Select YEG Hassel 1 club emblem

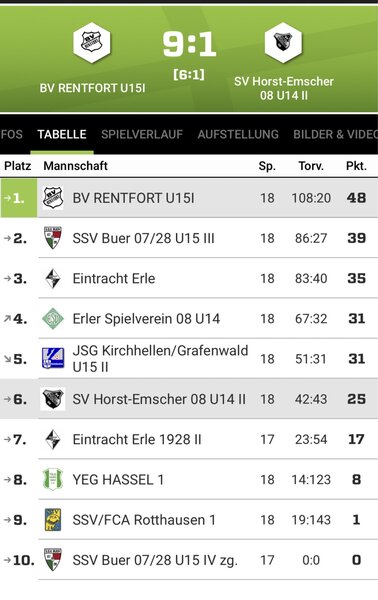53,479
